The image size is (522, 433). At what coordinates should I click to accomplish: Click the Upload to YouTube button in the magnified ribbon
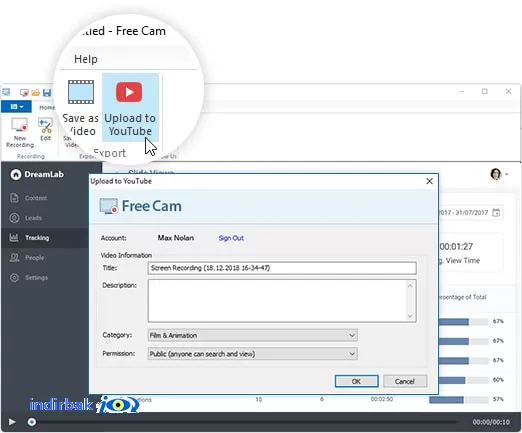[130, 108]
